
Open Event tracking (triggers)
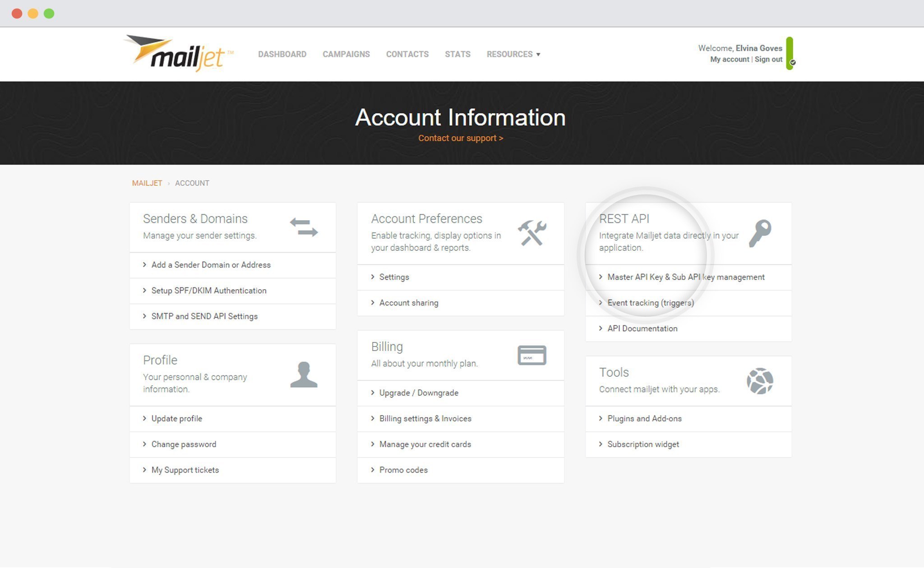(688, 303)
